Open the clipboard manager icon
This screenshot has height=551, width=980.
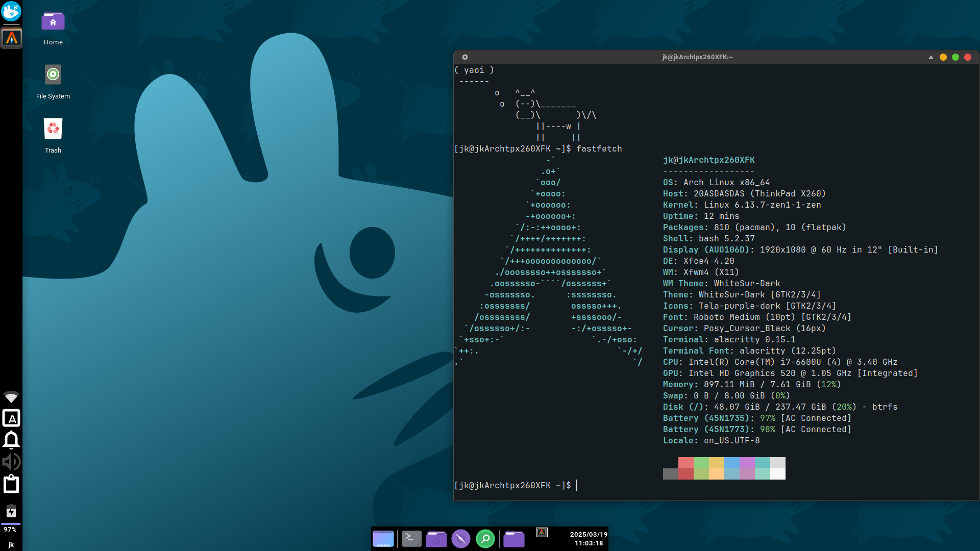click(x=11, y=484)
